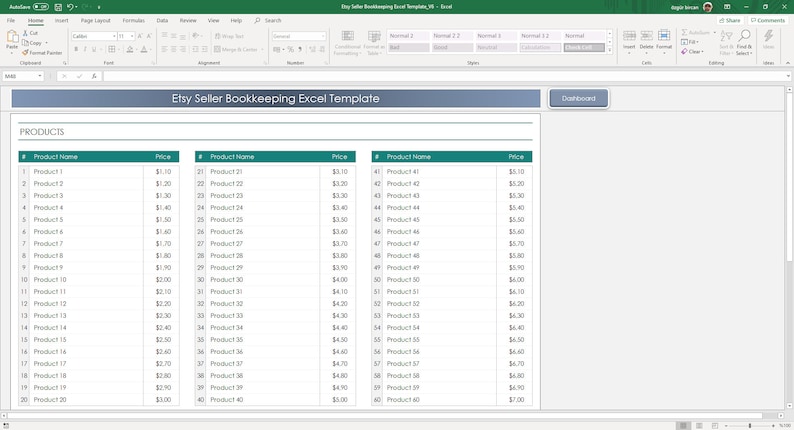The width and height of the screenshot is (794, 430).
Task: Switch to the Insert tab
Action: [x=61, y=20]
